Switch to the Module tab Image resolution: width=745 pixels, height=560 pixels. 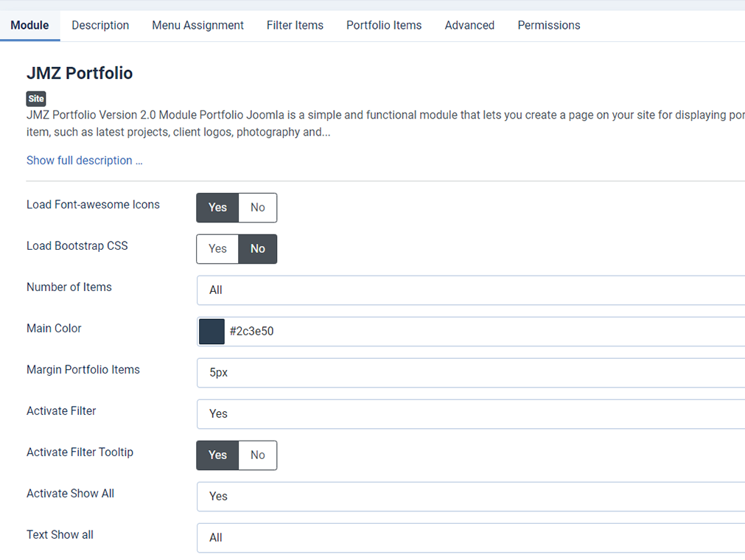click(x=29, y=25)
